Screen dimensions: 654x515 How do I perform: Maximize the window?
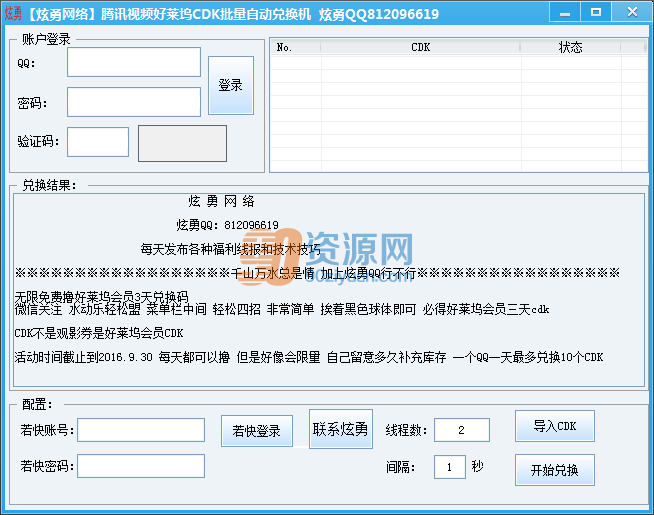[596, 12]
